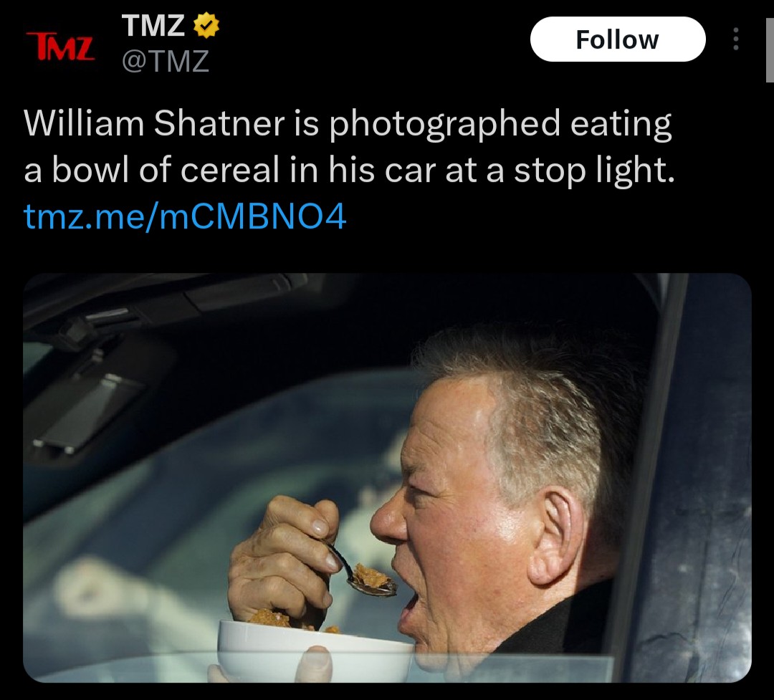Open the photo of man eating cereal

[387, 477]
